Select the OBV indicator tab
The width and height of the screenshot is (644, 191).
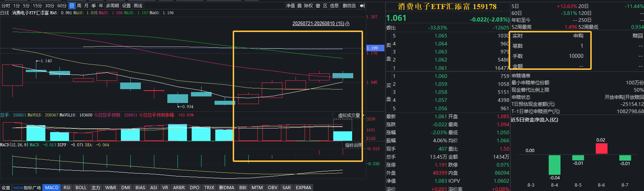coord(273,188)
